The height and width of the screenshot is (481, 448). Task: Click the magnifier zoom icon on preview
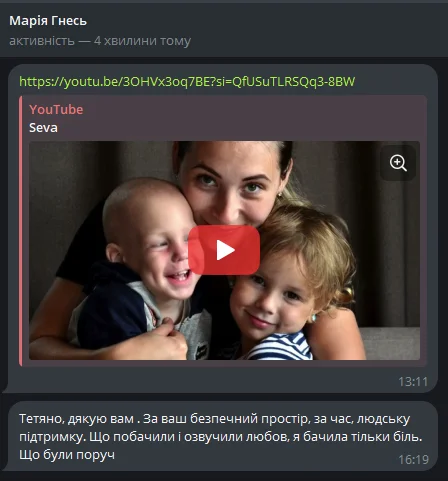pos(398,163)
